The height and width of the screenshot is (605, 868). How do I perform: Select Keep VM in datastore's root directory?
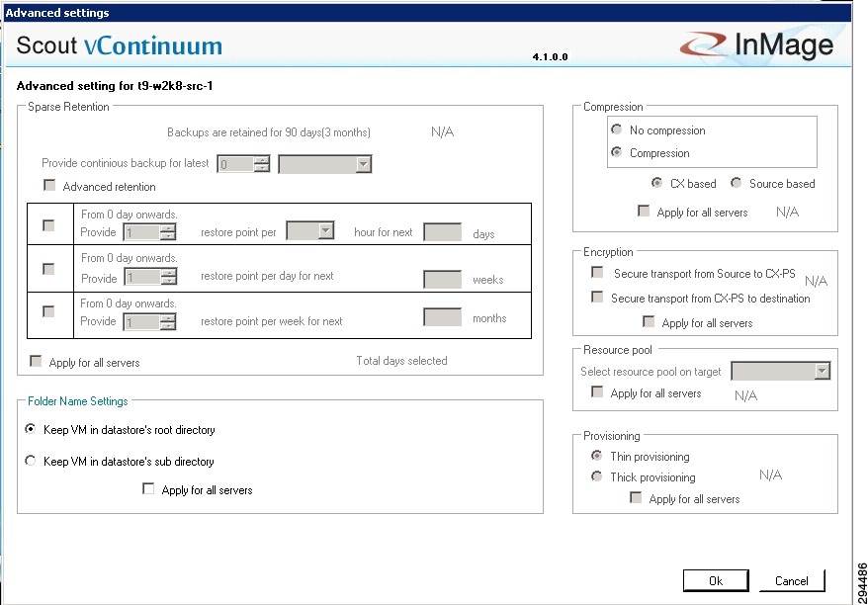[x=31, y=429]
